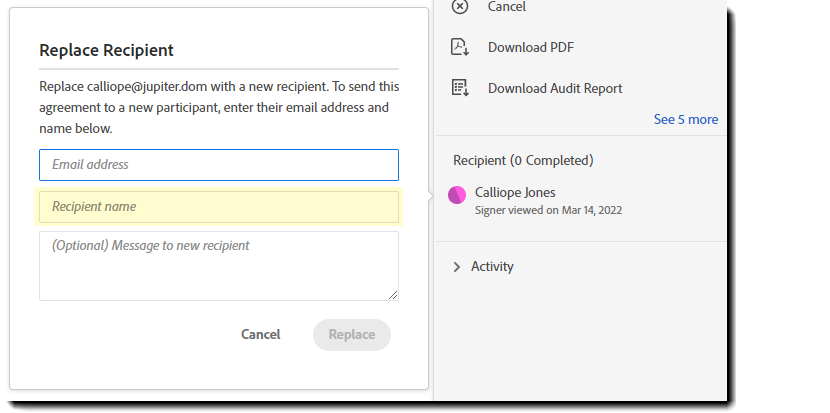The image size is (830, 413).
Task: Click message box resize handle
Action: pos(393,294)
